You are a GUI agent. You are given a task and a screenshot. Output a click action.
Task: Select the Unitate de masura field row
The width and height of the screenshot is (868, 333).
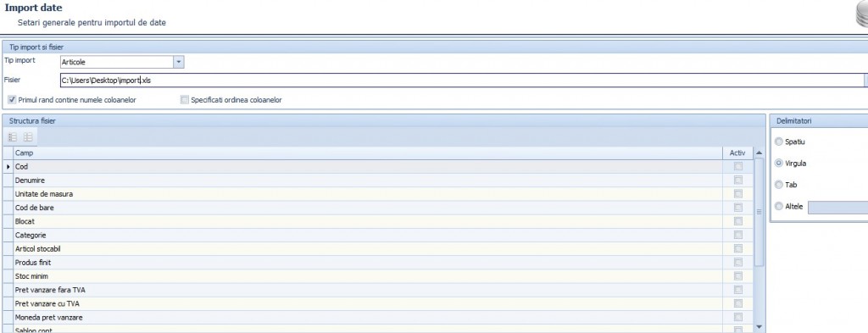click(368, 193)
